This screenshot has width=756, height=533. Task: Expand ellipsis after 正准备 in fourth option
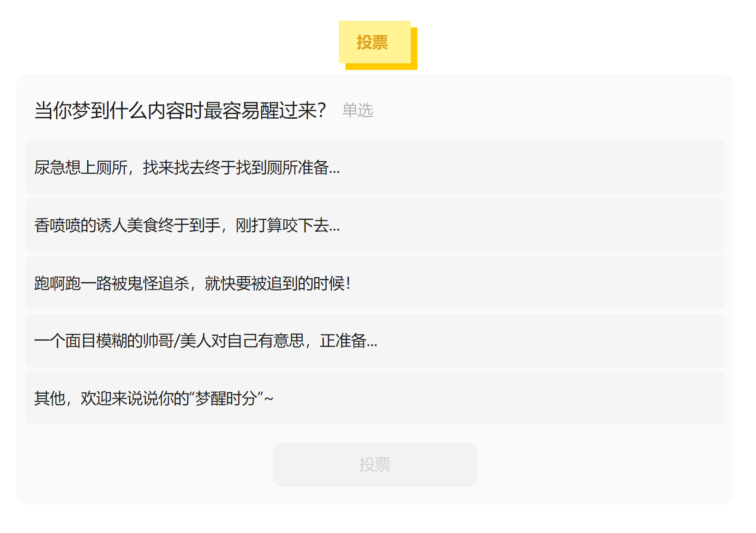point(372,342)
